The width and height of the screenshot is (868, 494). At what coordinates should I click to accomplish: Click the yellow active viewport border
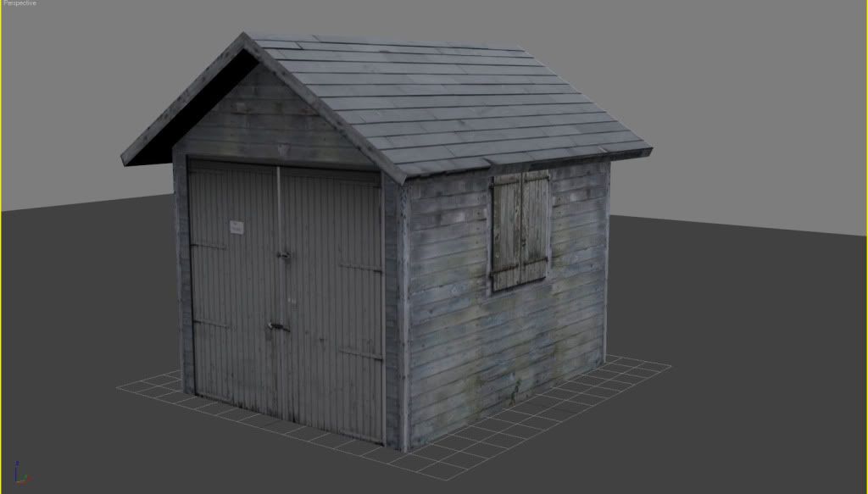865,254
